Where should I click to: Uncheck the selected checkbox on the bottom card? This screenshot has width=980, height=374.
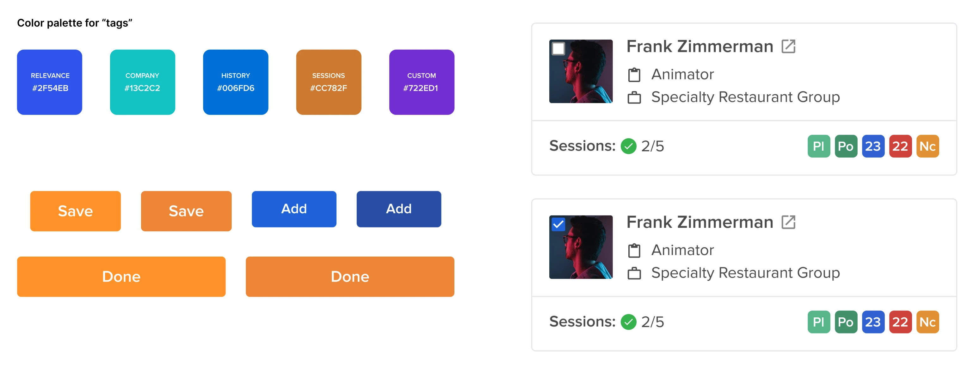[558, 224]
